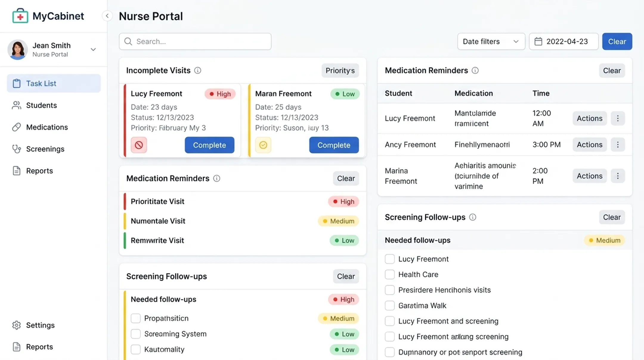Screen dimensions: 644x360
Task: Open the three-dot menu for Ancy Freemont's medication
Action: pyautogui.click(x=618, y=145)
